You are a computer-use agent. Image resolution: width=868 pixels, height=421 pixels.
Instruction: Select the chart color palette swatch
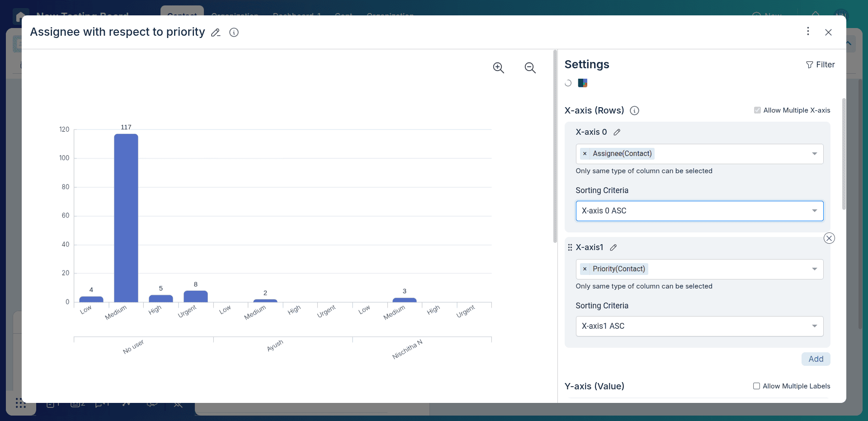pos(582,83)
